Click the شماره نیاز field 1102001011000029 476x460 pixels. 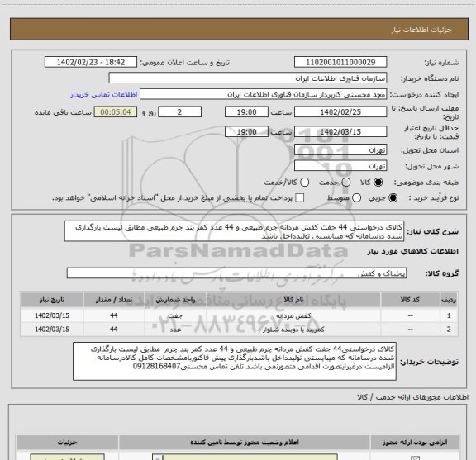(x=340, y=62)
